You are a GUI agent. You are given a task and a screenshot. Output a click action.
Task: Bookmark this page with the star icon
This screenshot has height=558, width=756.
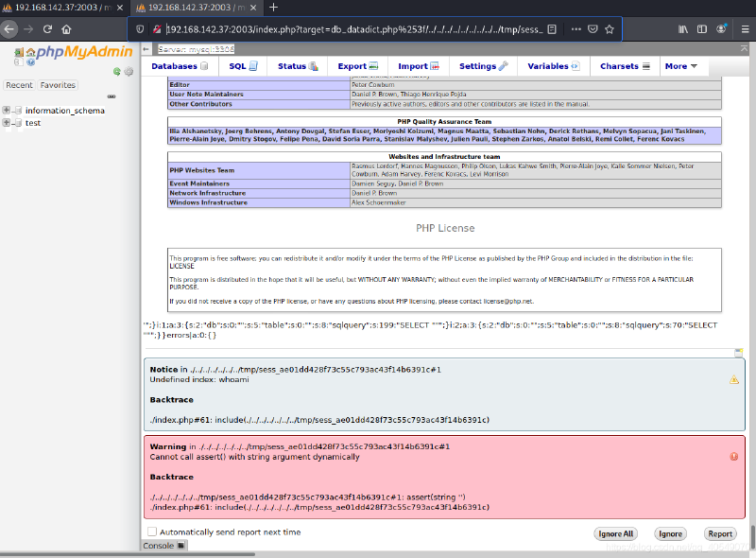click(610, 29)
